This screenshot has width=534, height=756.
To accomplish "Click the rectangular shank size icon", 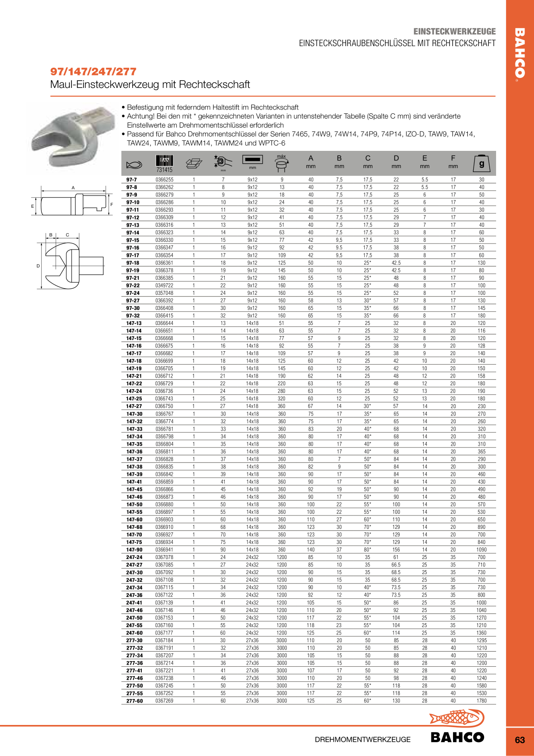I will [x=252, y=162].
